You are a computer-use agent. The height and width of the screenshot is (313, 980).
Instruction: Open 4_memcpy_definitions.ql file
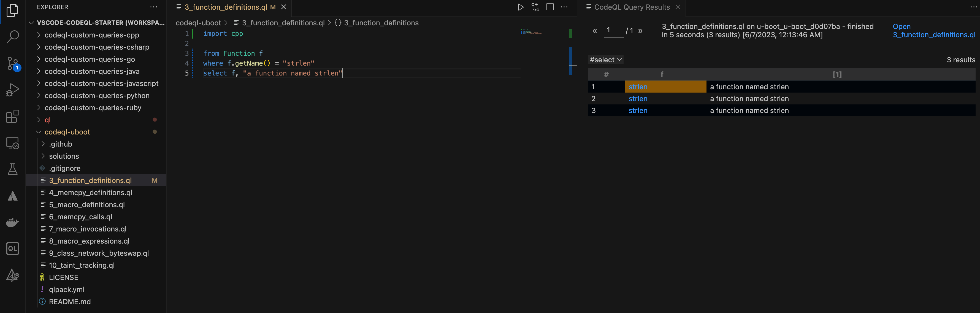91,193
